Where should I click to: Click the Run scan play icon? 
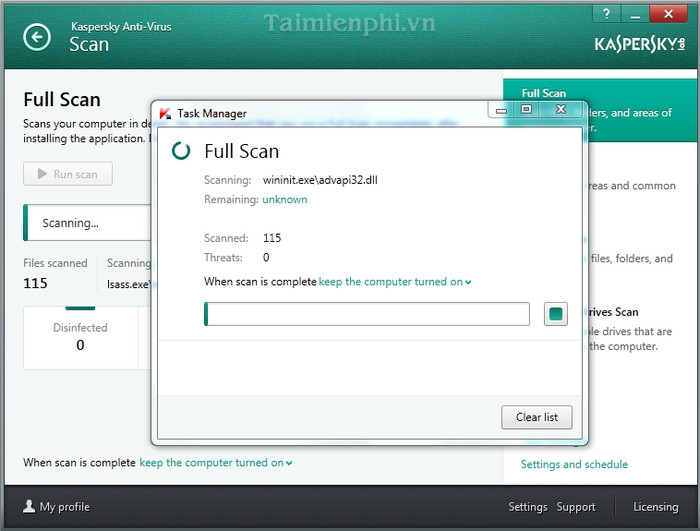[42, 174]
